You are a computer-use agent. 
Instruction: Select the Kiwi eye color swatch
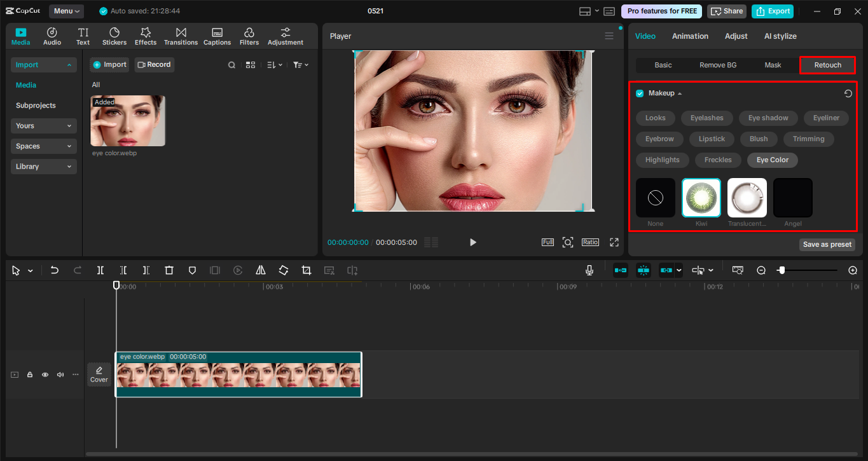(x=701, y=197)
